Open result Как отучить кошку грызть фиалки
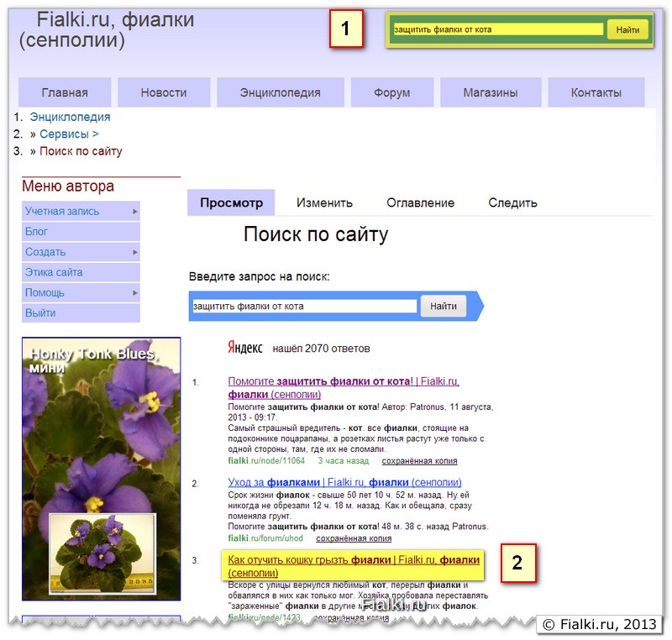This screenshot has height=640, width=672. [354, 566]
